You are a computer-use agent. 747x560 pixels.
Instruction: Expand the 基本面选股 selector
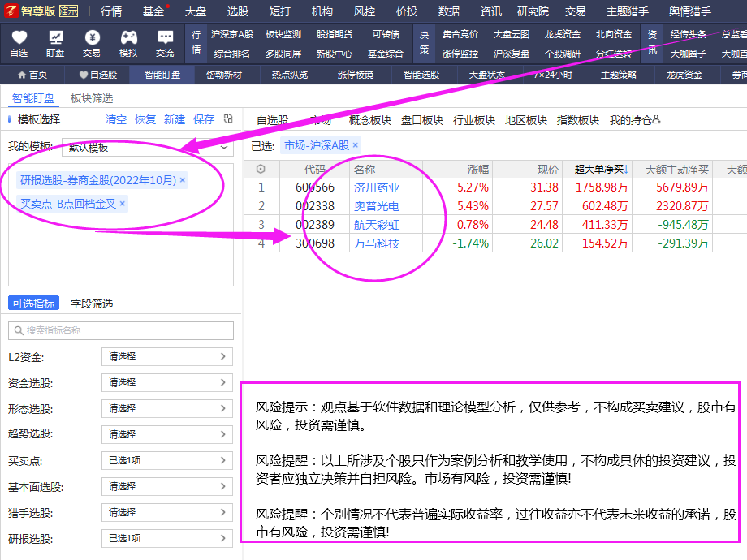point(166,486)
